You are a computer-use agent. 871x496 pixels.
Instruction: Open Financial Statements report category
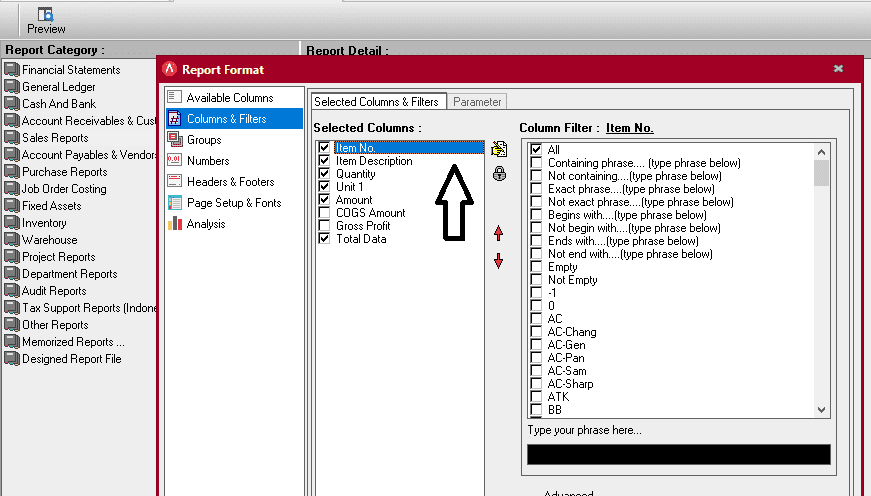click(70, 70)
